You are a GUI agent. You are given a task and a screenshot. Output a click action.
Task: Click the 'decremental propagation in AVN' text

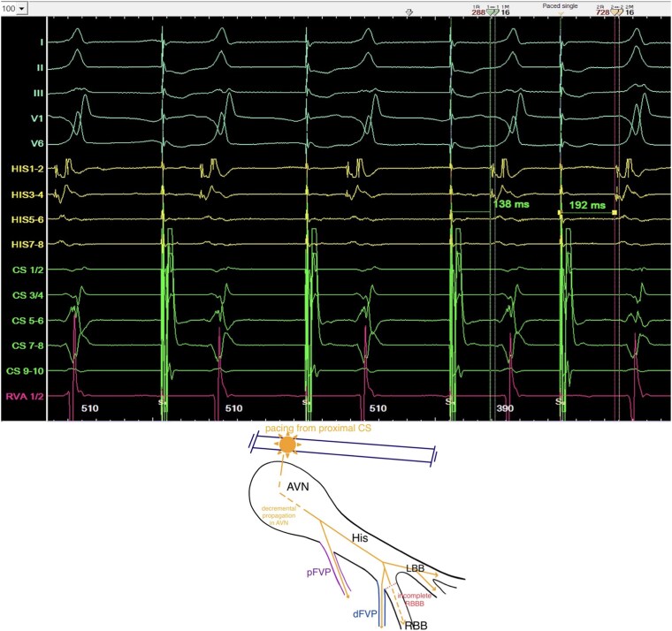[279, 516]
